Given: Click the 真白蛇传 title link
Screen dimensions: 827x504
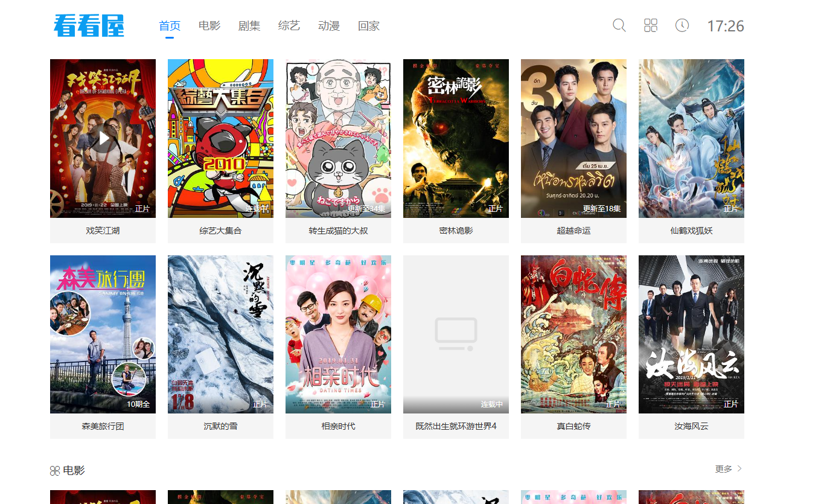Looking at the screenshot, I should pyautogui.click(x=573, y=426).
